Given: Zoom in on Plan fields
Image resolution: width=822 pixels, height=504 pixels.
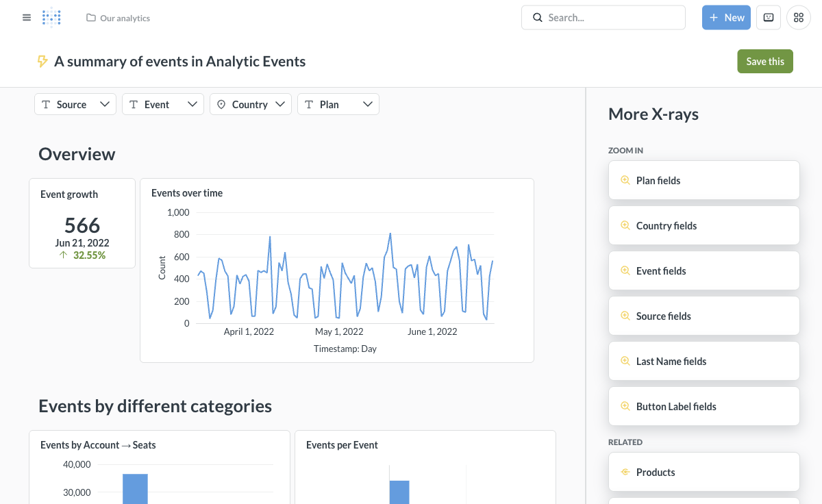Looking at the screenshot, I should tap(704, 180).
